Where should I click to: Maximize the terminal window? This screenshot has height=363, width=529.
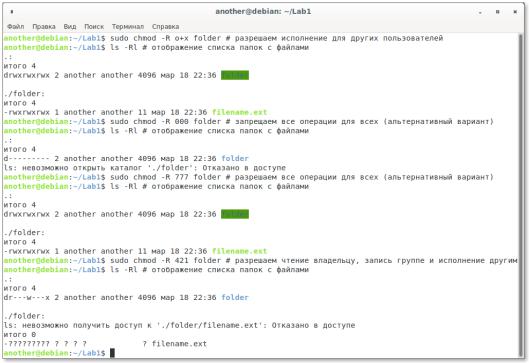[497, 12]
